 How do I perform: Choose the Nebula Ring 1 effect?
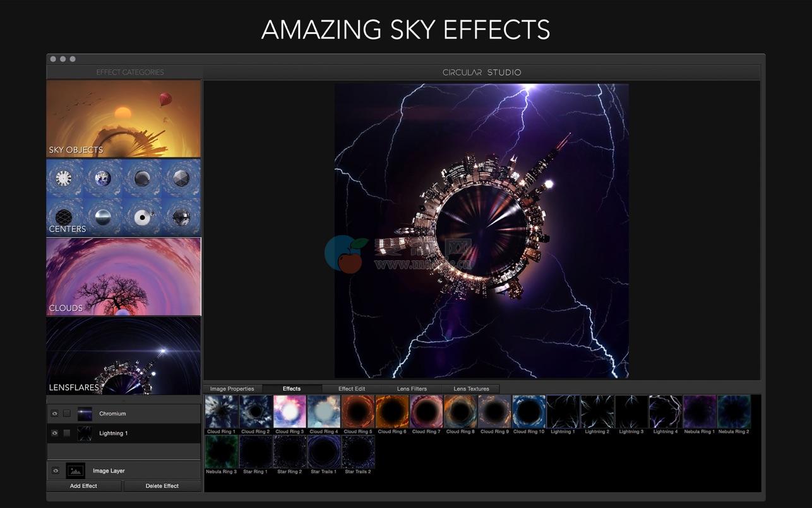click(699, 412)
